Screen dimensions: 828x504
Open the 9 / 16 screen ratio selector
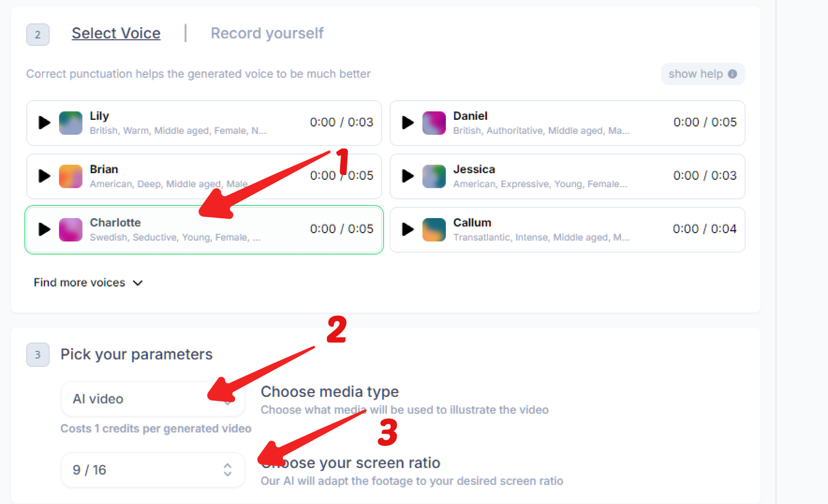point(153,470)
